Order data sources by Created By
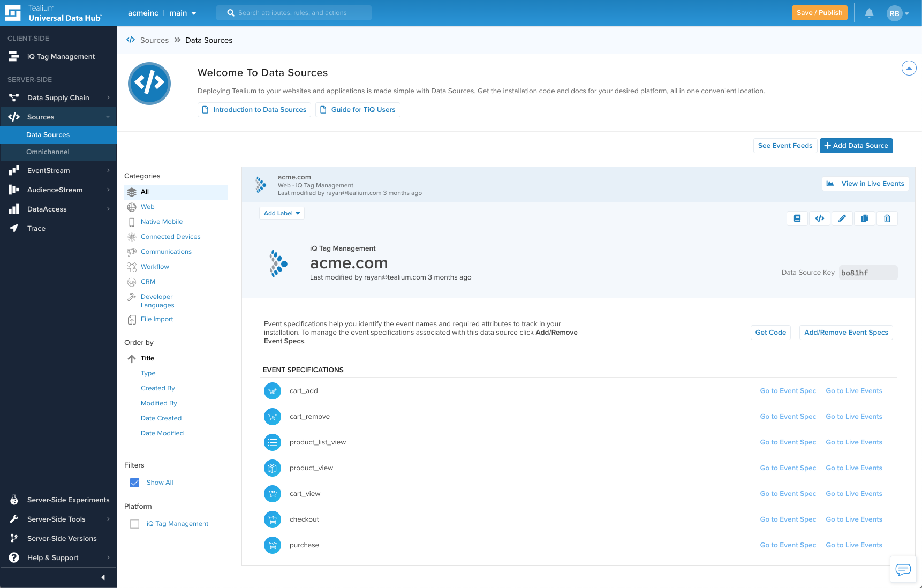This screenshot has height=588, width=922. click(158, 388)
